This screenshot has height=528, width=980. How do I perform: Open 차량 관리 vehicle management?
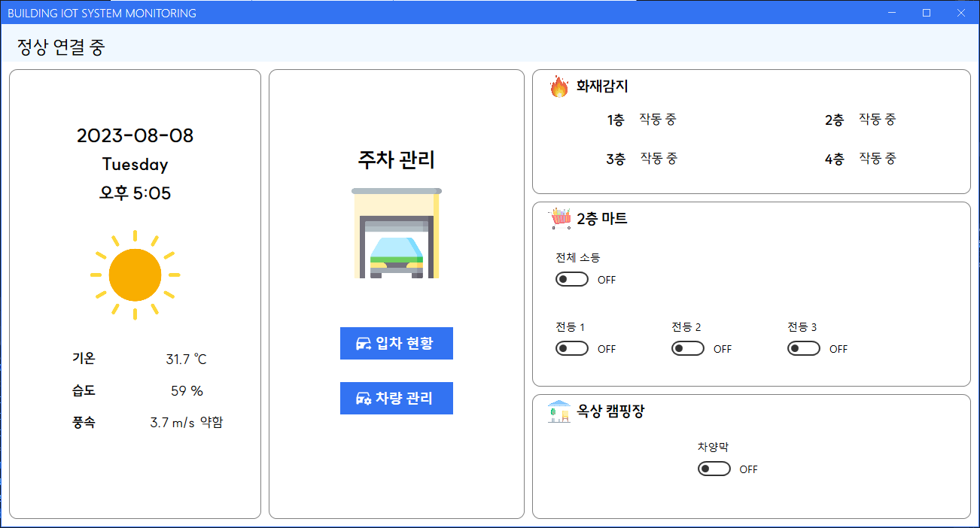click(397, 398)
